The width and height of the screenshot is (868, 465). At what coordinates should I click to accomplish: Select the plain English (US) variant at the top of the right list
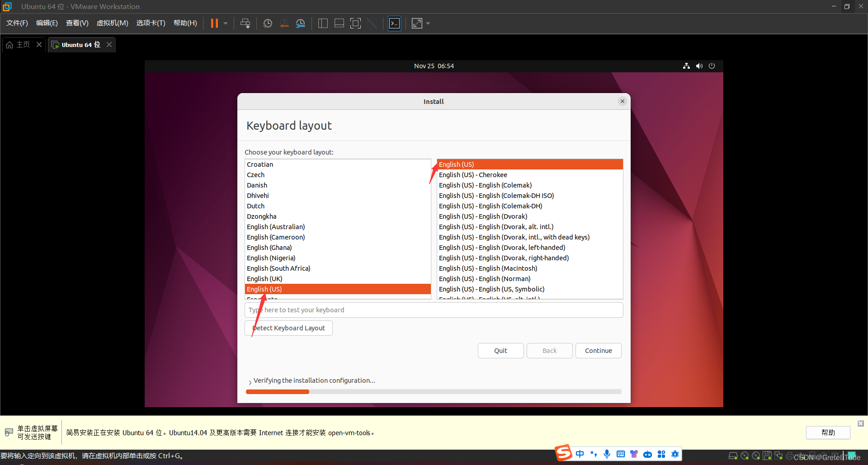[x=530, y=164]
